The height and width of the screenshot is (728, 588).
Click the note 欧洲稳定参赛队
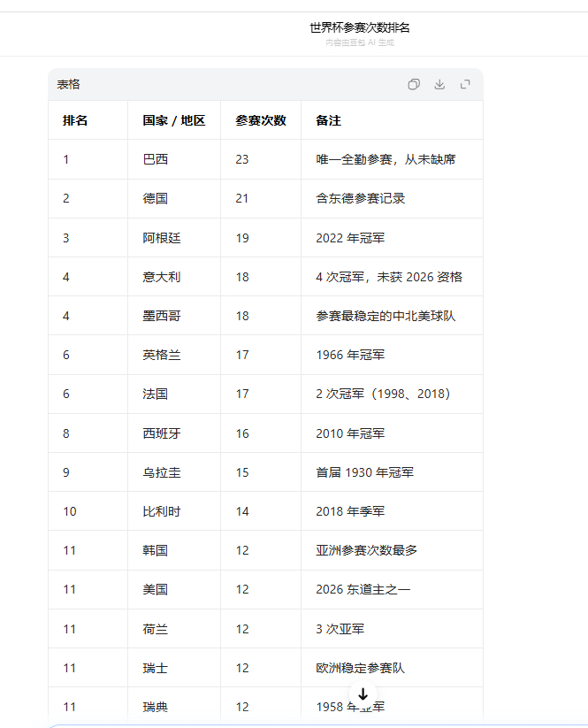361,668
